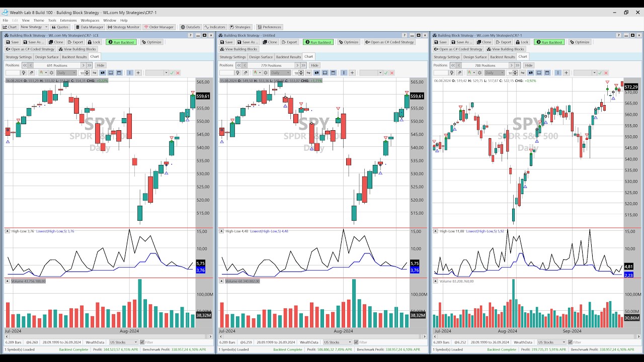
Task: Open Preferences from the main toolbar
Action: coord(269,27)
